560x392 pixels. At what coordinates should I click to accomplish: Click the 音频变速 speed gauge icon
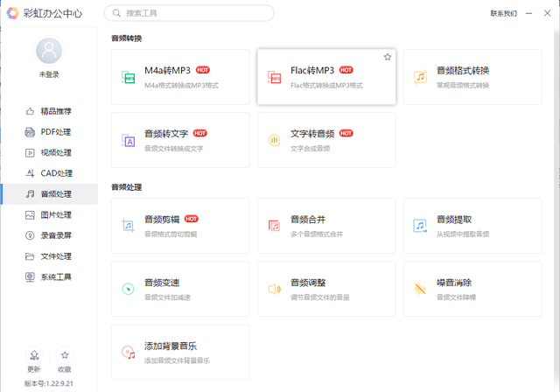[129, 289]
